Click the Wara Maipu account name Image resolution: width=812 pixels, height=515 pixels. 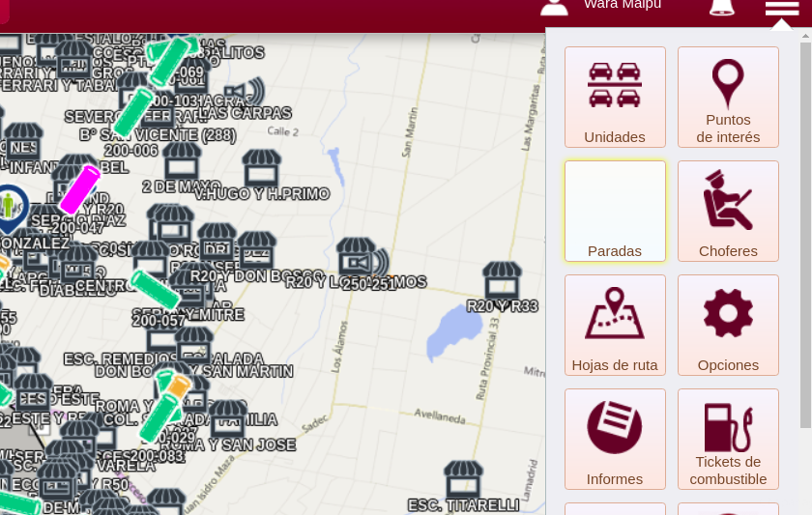(623, 5)
